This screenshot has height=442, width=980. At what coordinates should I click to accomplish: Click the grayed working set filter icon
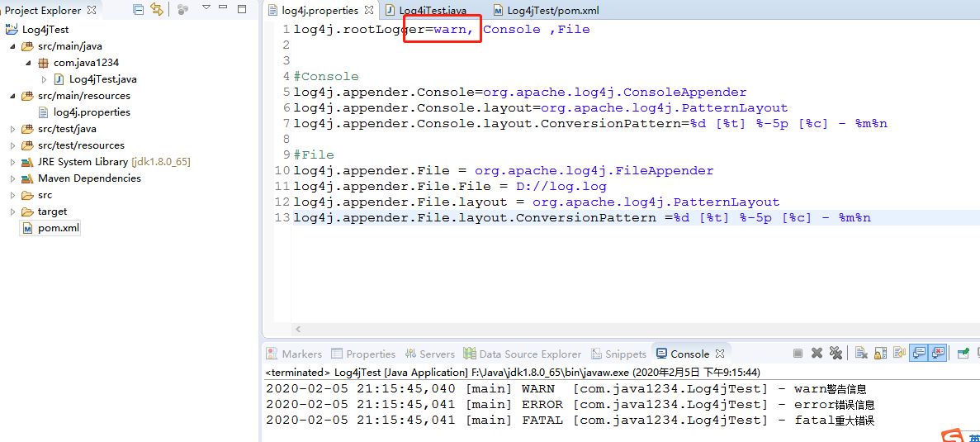[x=182, y=9]
